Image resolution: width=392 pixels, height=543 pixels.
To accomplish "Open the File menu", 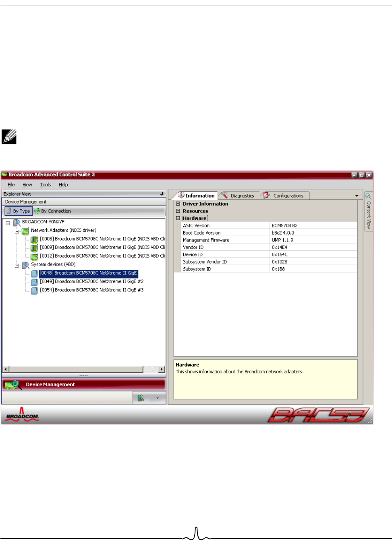I will pyautogui.click(x=11, y=185).
